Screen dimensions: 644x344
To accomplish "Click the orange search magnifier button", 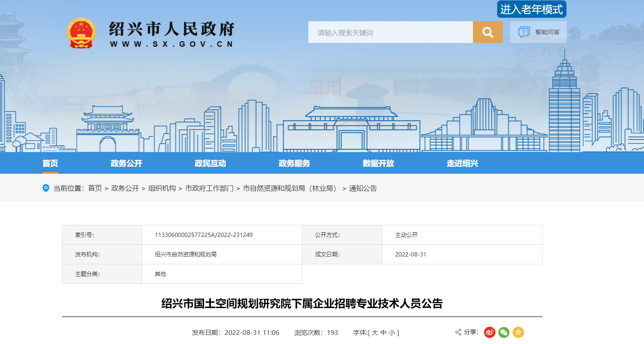I will tap(488, 32).
